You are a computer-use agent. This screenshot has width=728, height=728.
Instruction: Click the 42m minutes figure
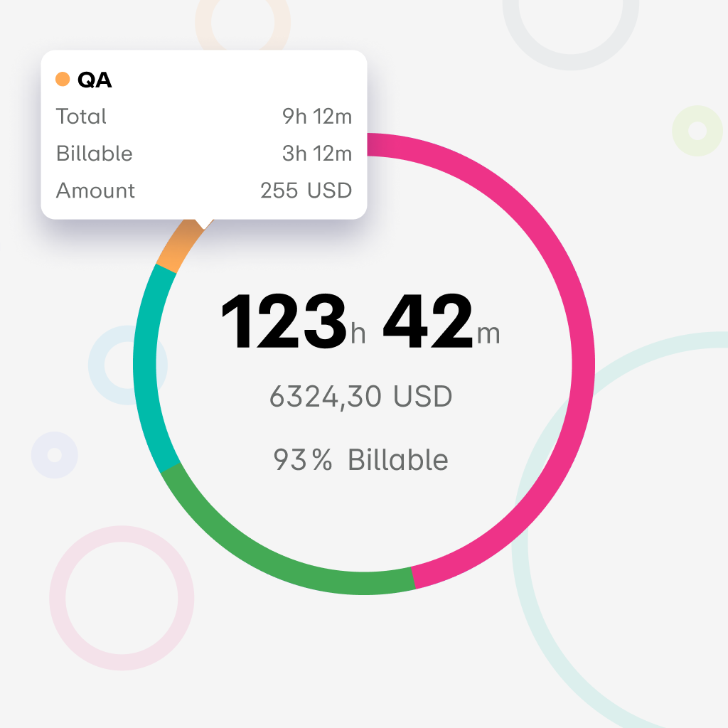point(441,321)
